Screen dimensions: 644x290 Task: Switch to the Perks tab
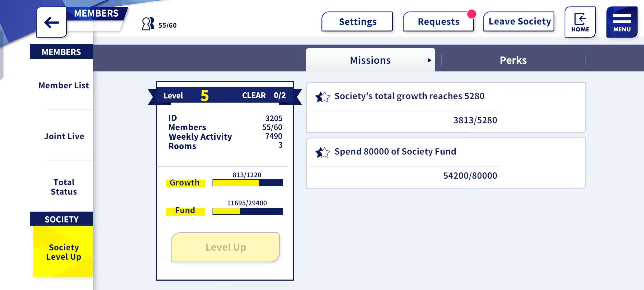(x=513, y=60)
